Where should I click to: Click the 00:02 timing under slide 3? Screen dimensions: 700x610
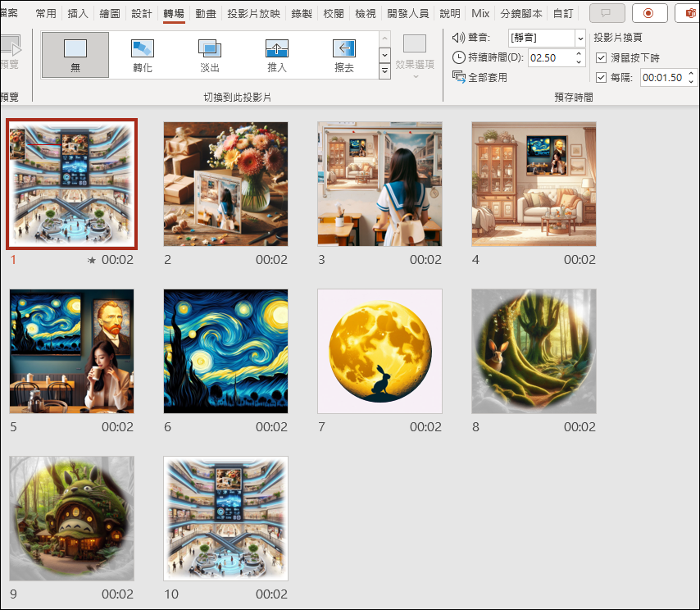pos(425,259)
